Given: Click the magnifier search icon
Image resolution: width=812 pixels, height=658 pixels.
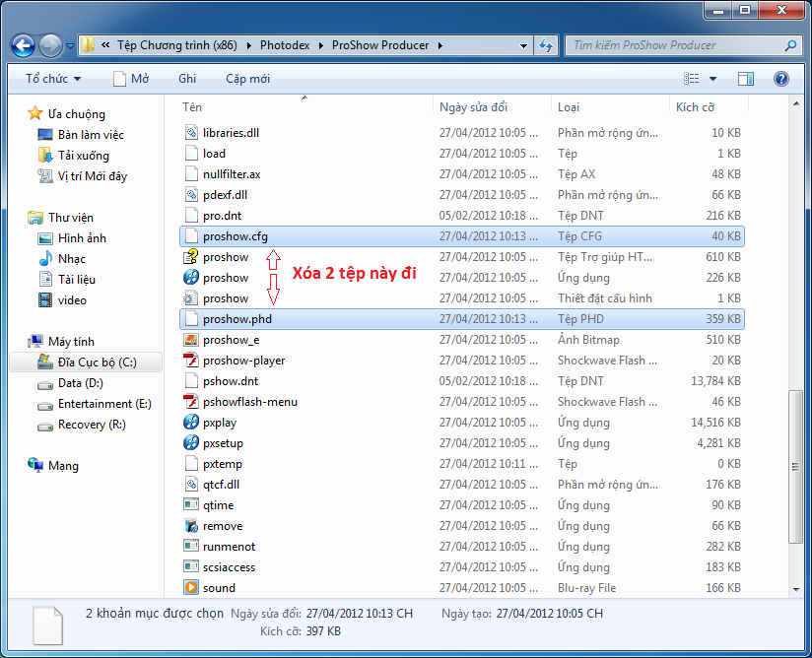Looking at the screenshot, I should (x=790, y=45).
